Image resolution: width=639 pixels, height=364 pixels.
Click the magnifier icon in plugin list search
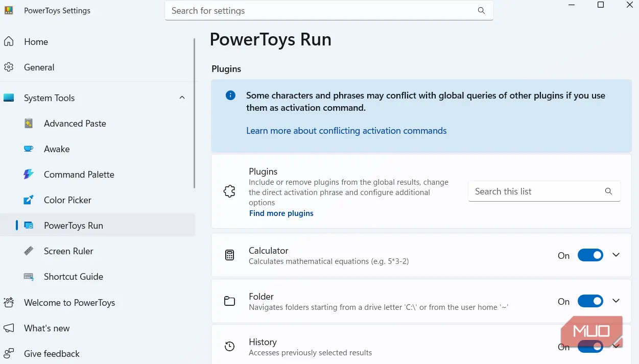[608, 191]
